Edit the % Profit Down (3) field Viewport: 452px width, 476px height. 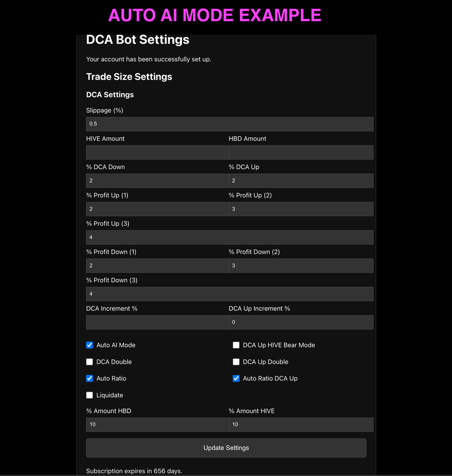[x=230, y=294]
